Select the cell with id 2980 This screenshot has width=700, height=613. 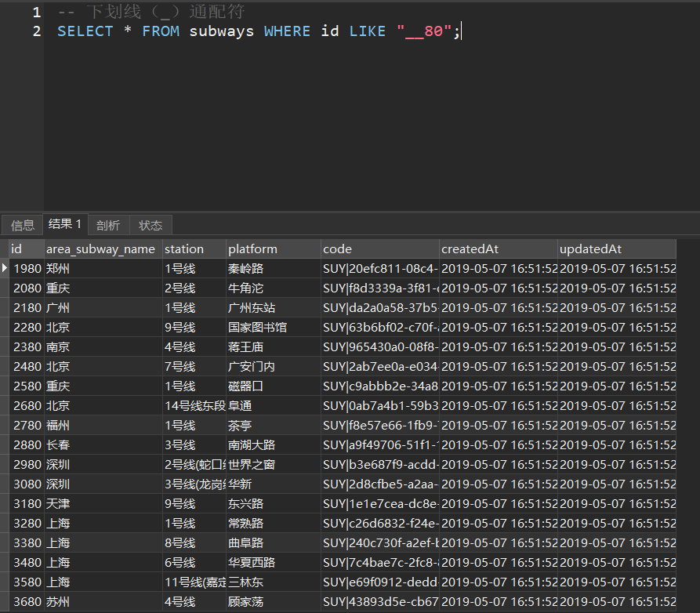(x=27, y=465)
